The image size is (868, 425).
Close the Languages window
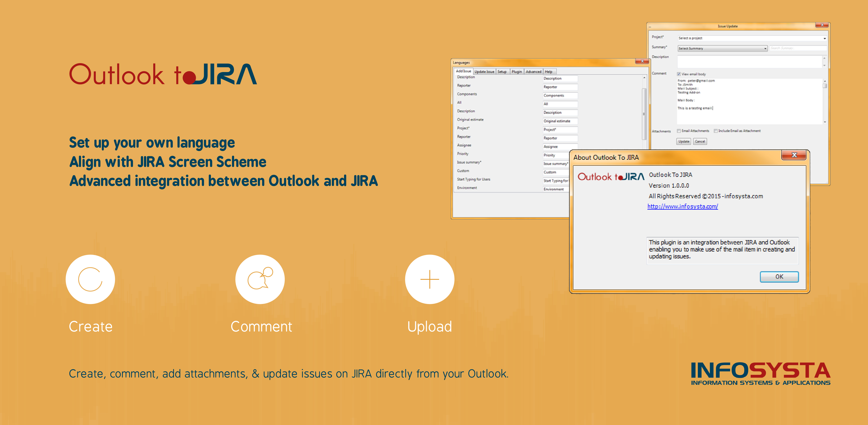pos(642,61)
